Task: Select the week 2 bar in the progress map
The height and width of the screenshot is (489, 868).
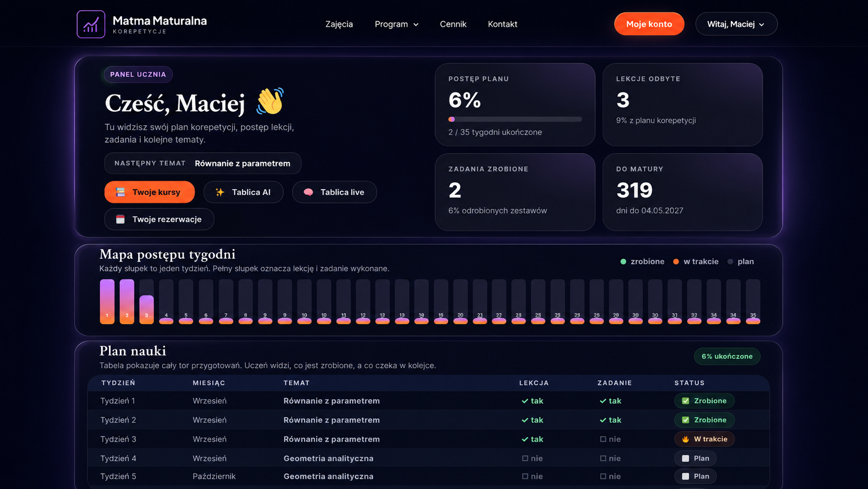Action: (x=127, y=301)
